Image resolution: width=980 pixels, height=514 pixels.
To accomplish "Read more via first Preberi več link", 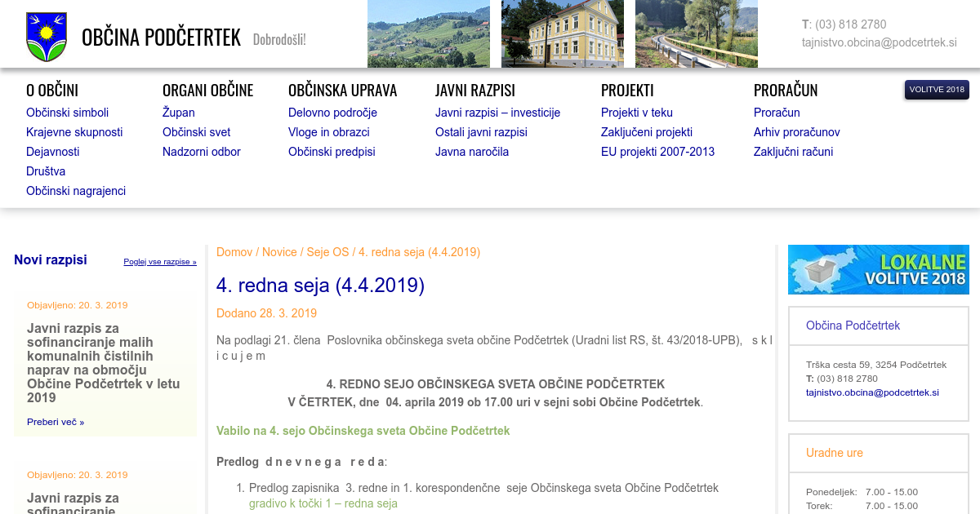I will (x=56, y=422).
